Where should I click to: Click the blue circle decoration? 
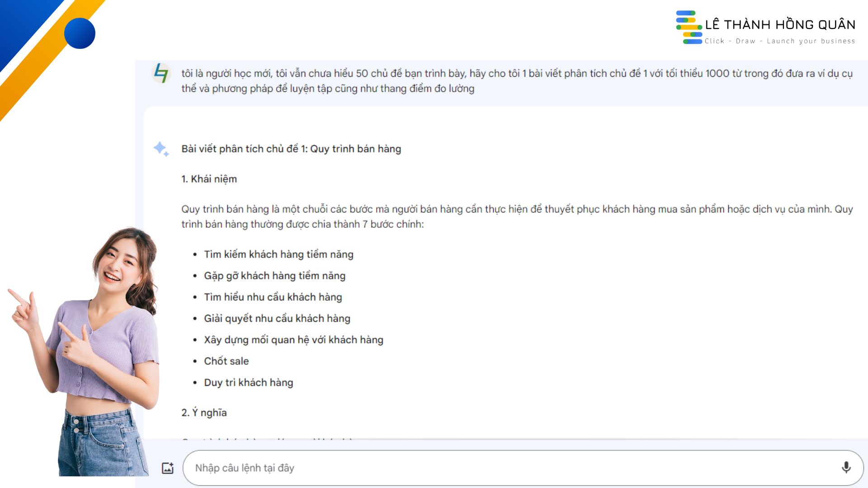pos(80,33)
